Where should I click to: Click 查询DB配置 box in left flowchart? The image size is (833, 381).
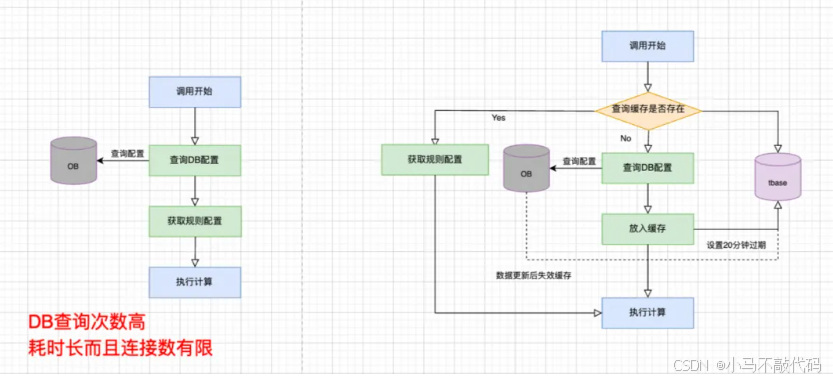[195, 160]
